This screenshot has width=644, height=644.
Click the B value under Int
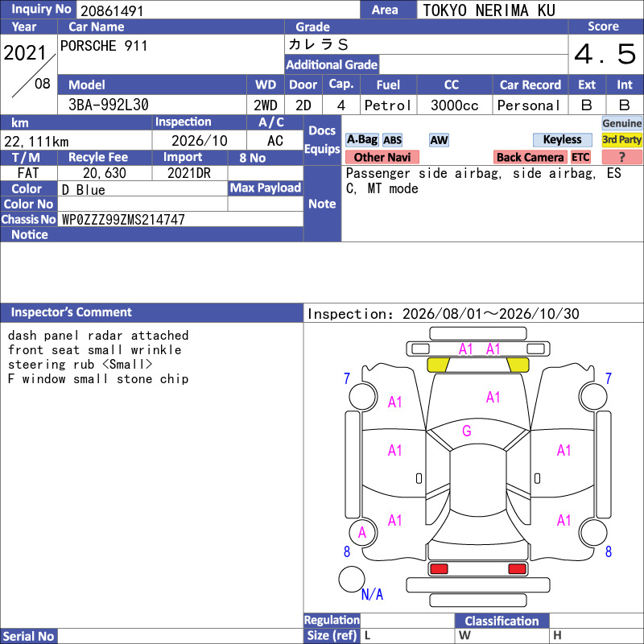[x=625, y=105]
